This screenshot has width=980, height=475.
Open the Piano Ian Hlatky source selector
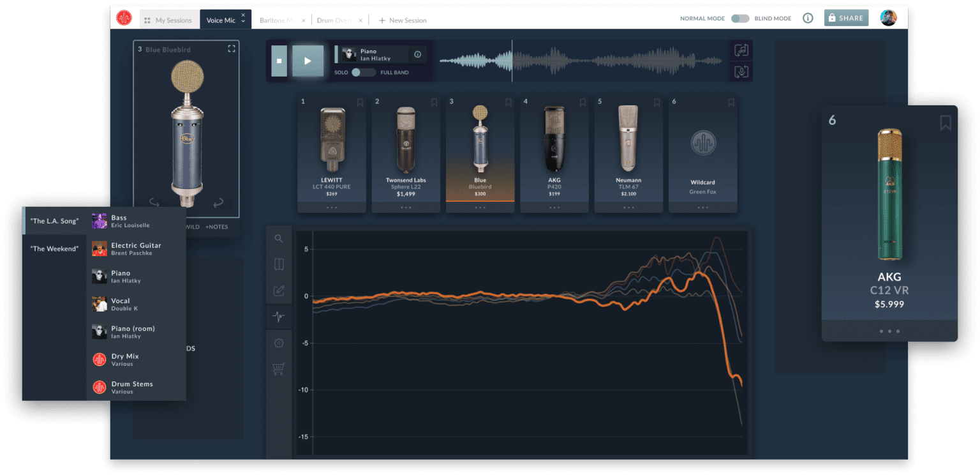[372, 54]
